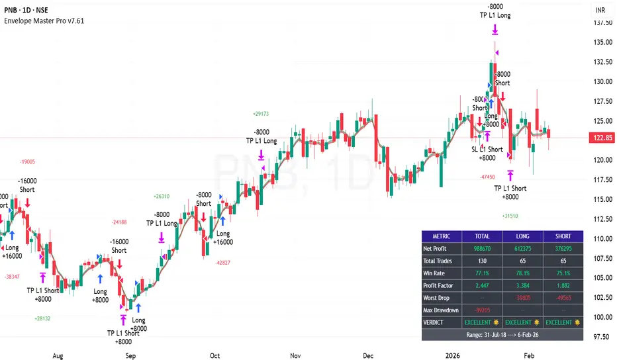Screen dimensions: 617x364
Task: Click the blue up arrow above Long +8000 in August
Action: 100,279
